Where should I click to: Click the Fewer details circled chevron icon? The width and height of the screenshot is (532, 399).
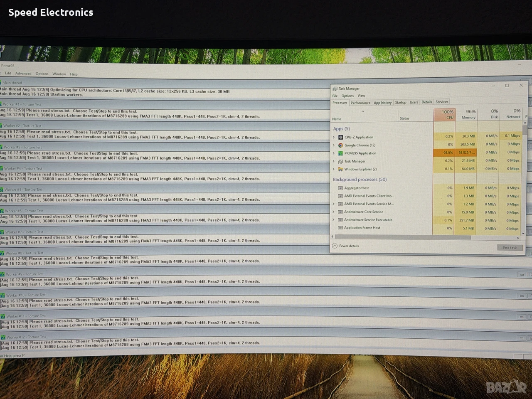[335, 246]
